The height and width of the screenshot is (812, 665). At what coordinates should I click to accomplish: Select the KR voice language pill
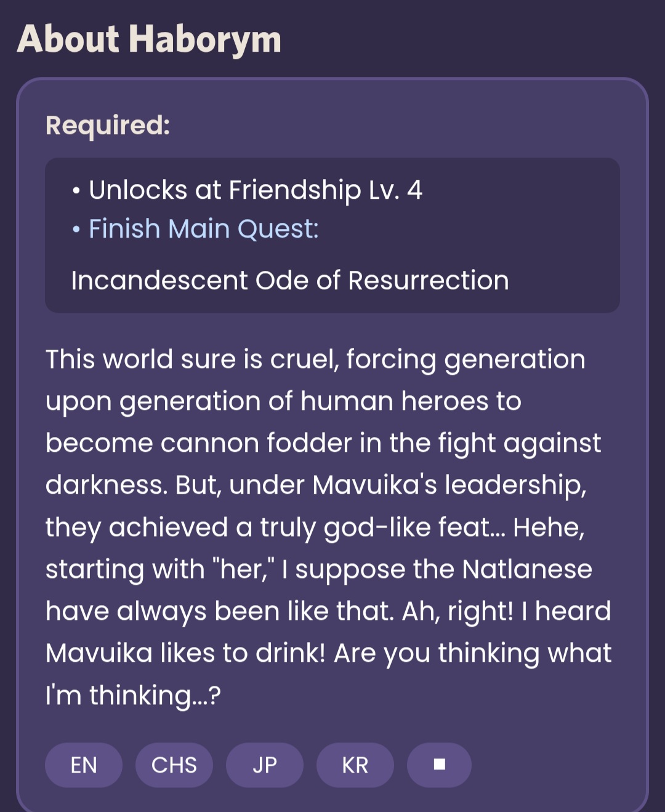tap(355, 765)
